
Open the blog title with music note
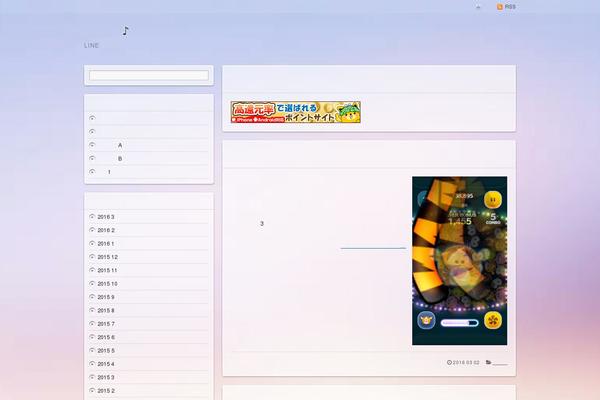(x=107, y=31)
